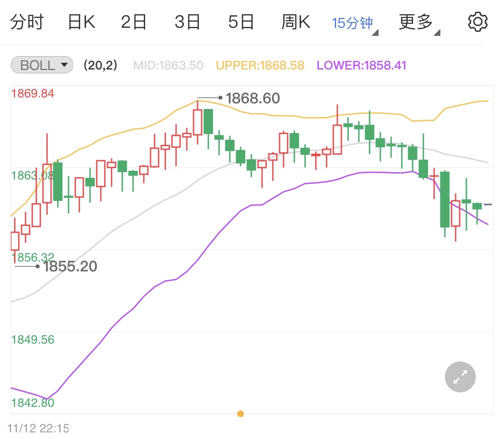This screenshot has width=504, height=439.
Task: Switch to the 日K tab
Action: click(82, 22)
